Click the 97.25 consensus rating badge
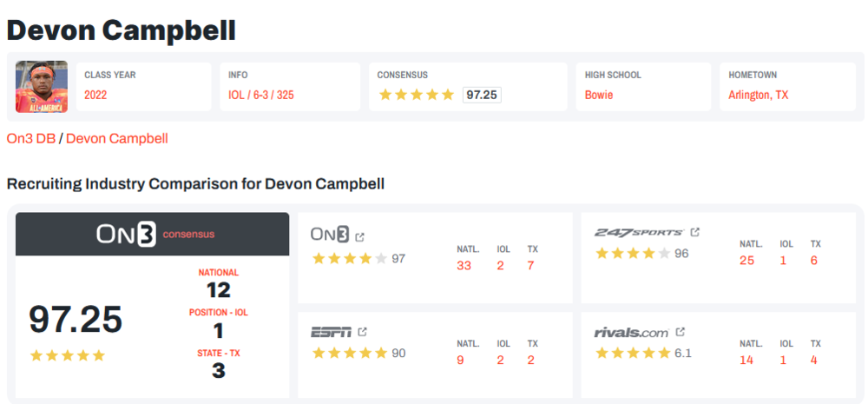Viewport: 868px width, 404px height. pyautogui.click(x=481, y=95)
